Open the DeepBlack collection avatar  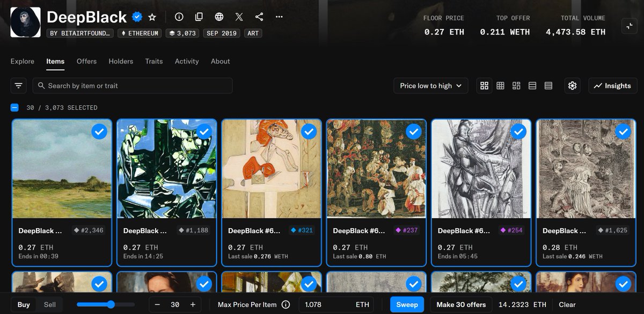(25, 23)
